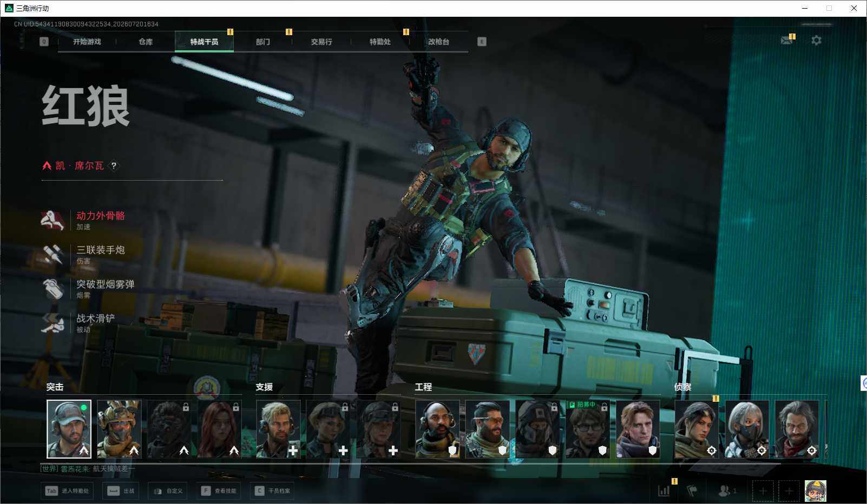Open the flags icon in bottom bar
The width and height of the screenshot is (867, 504).
coord(692,490)
